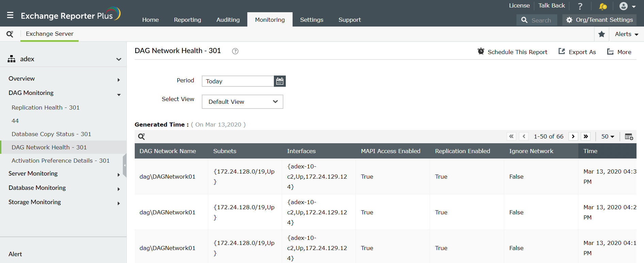Click the Schedule This Report alarm icon
This screenshot has height=263, width=644.
[x=481, y=51]
